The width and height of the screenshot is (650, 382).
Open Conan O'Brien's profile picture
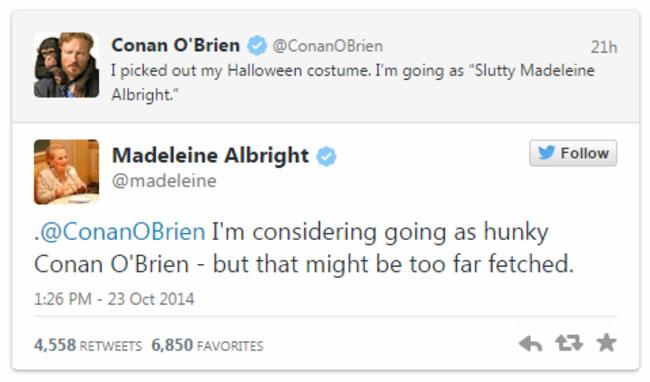tap(66, 65)
